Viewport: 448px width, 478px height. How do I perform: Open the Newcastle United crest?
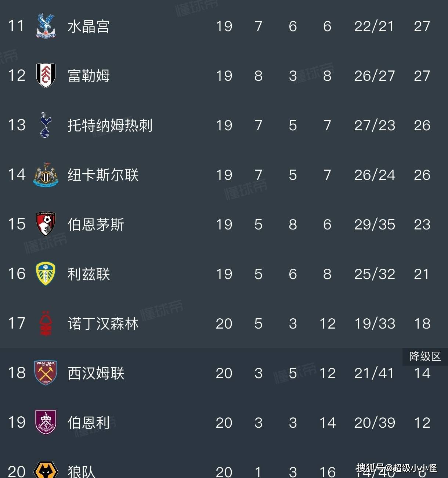[x=46, y=175]
